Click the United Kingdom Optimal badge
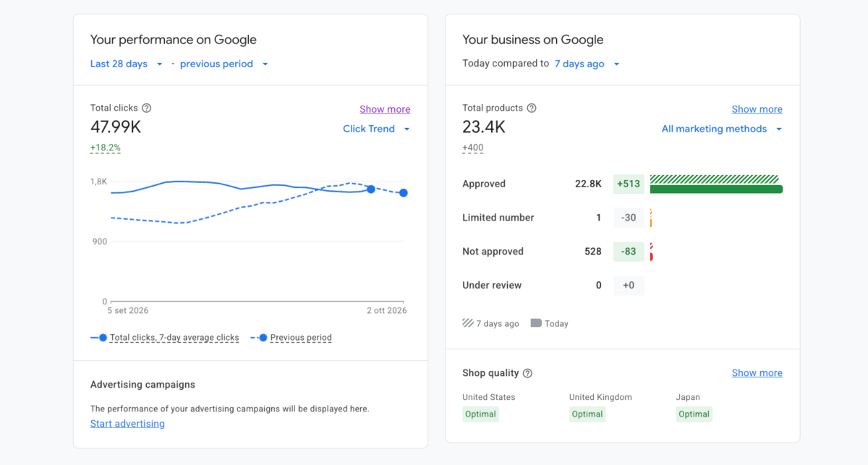Image resolution: width=868 pixels, height=465 pixels. tap(587, 414)
